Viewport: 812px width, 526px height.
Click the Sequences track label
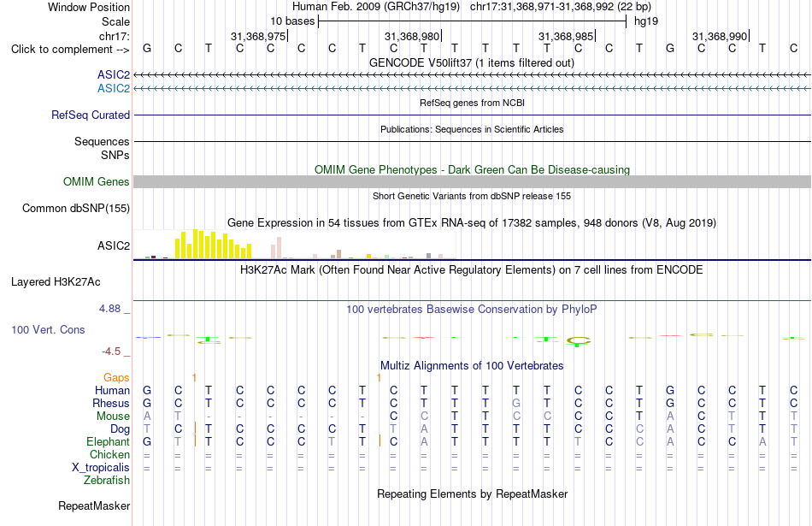[102, 141]
